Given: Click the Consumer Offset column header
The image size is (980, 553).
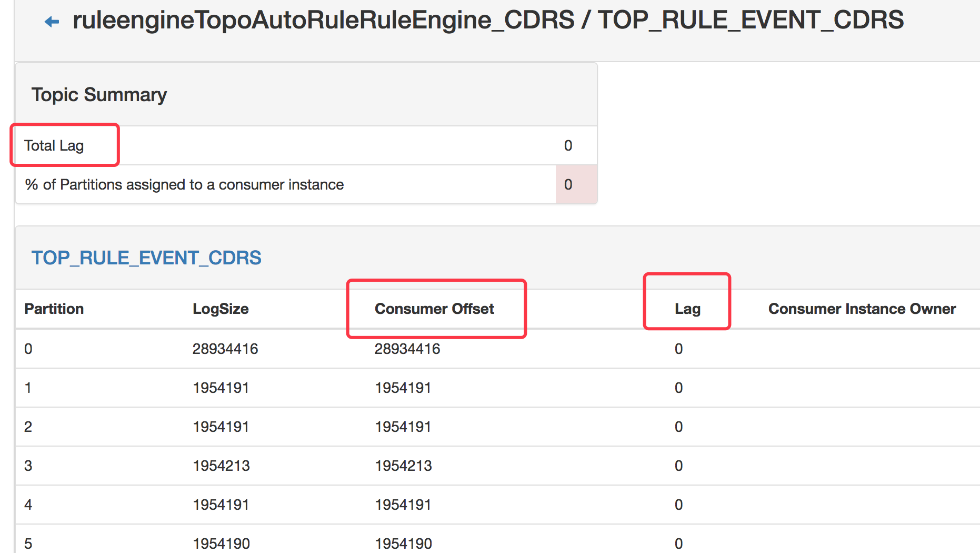Looking at the screenshot, I should (x=434, y=309).
